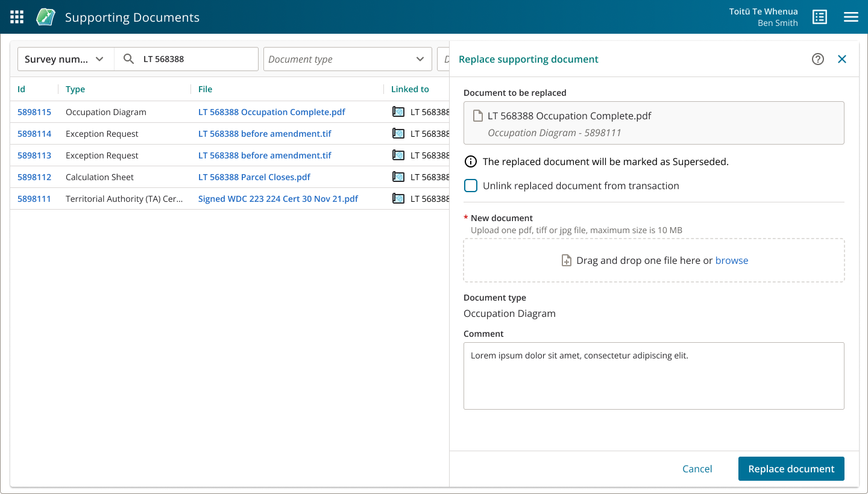Screen dimensions: 868x494
Task: Open the list panel icon beside Ben Smith
Action: pos(820,17)
